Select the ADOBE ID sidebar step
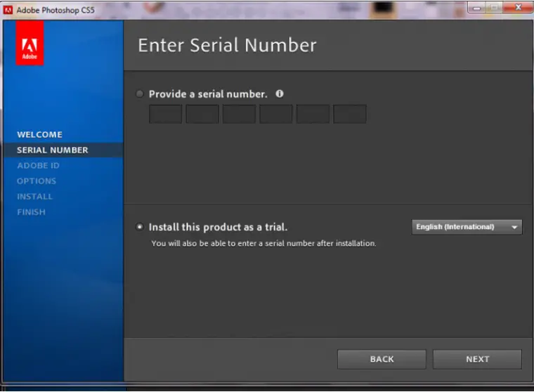534x392 pixels. click(x=38, y=166)
